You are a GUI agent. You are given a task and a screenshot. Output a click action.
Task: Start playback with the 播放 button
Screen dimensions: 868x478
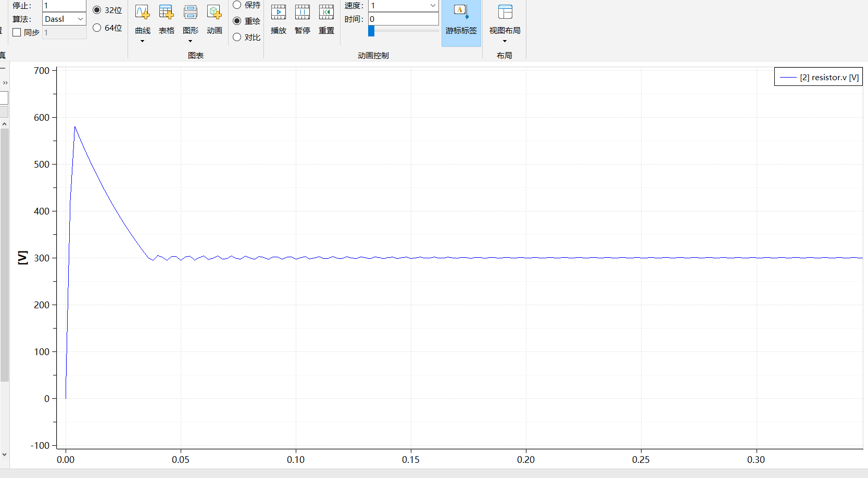point(279,19)
